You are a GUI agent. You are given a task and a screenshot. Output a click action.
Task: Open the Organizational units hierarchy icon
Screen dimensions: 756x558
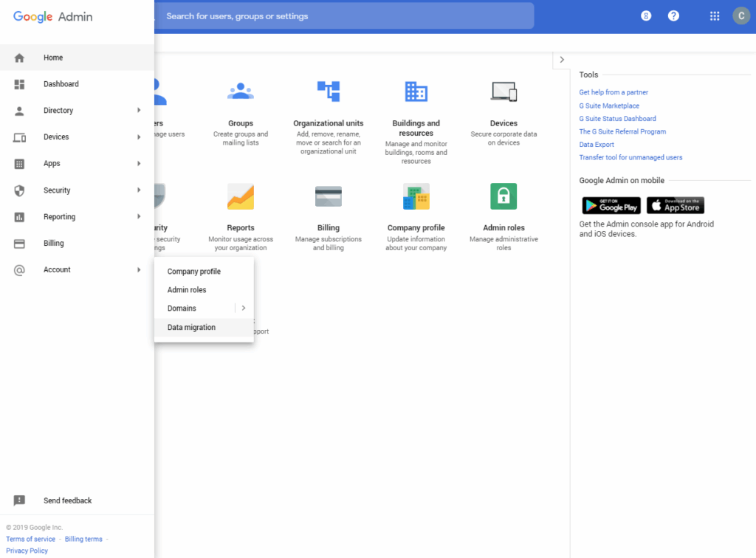pyautogui.click(x=329, y=91)
